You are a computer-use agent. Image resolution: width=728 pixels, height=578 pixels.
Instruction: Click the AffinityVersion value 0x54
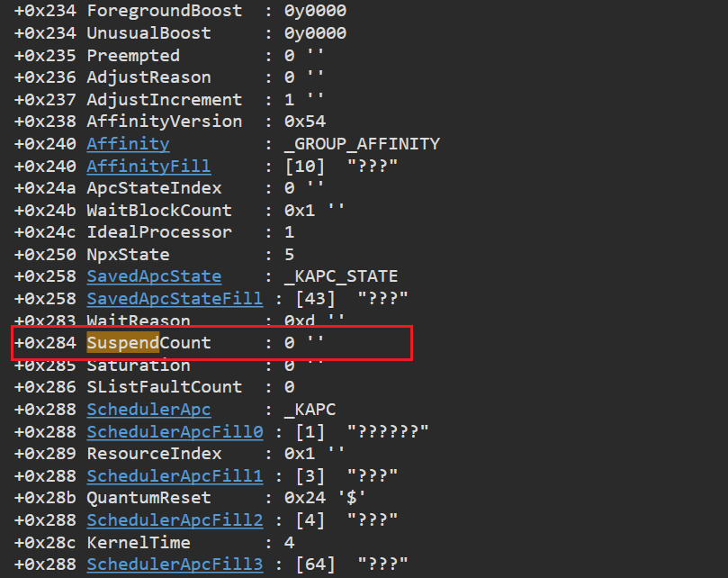point(304,122)
